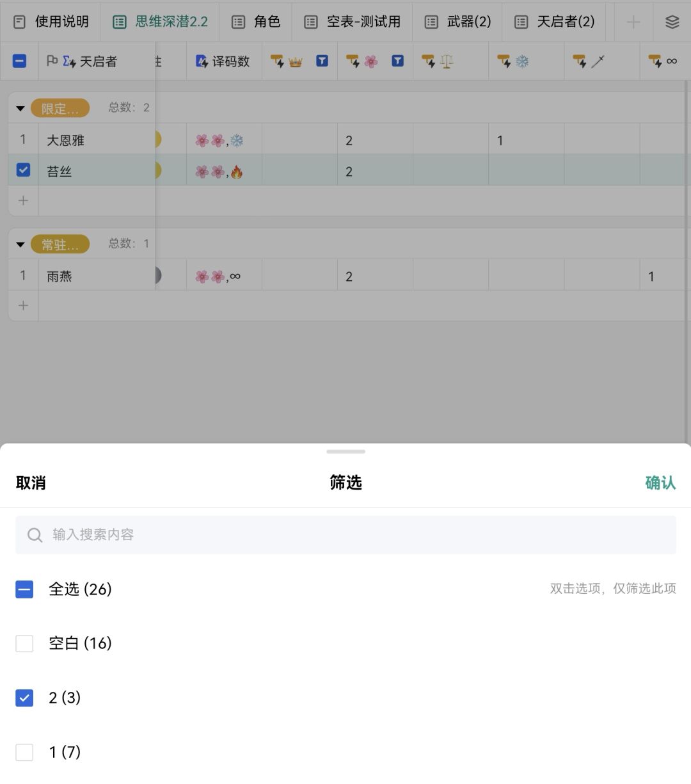Switch to the 天启者(2) tab
The image size is (691, 784).
[554, 22]
